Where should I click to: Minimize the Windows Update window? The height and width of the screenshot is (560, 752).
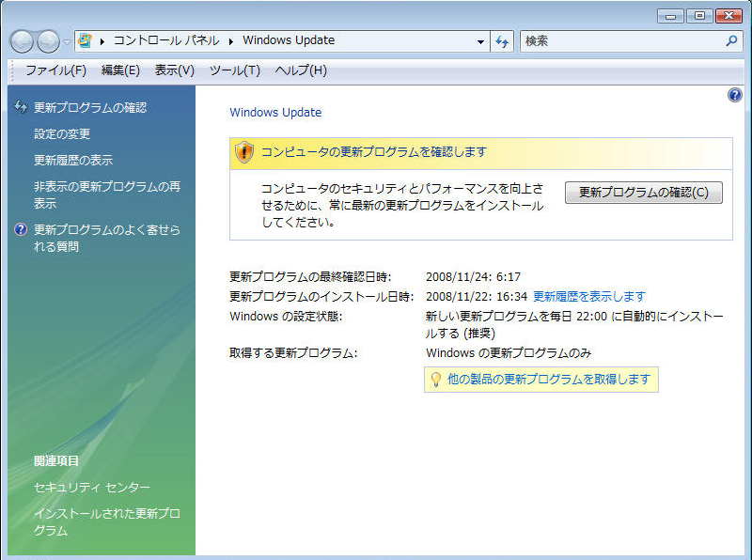670,16
